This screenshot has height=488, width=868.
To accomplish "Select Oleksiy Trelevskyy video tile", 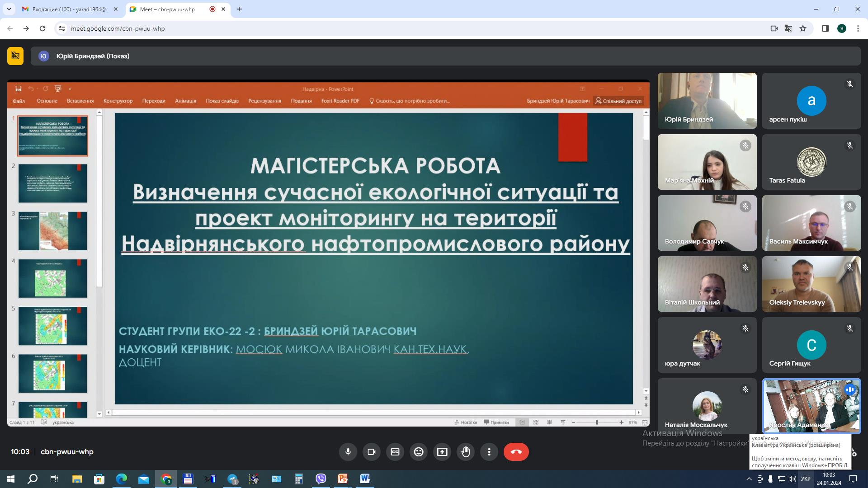I will [x=811, y=284].
